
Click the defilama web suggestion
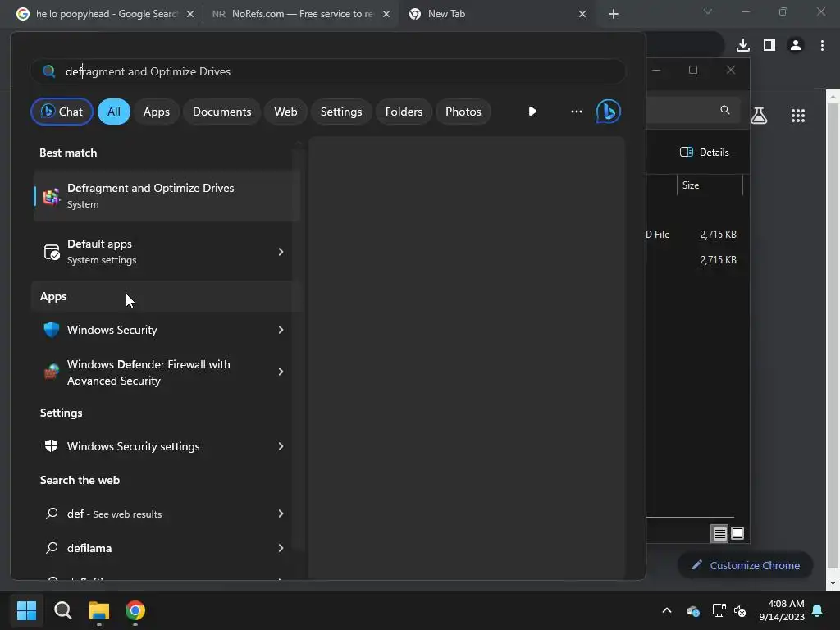coord(162,548)
